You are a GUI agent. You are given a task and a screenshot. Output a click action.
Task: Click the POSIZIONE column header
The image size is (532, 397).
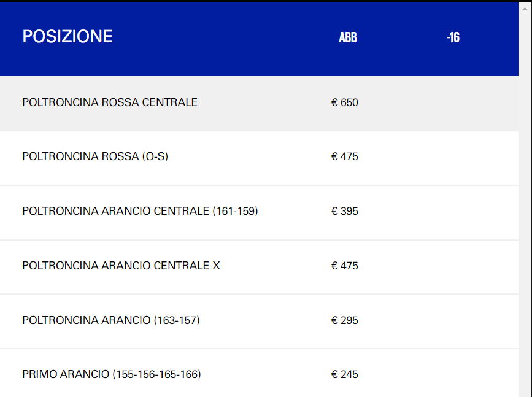67,37
